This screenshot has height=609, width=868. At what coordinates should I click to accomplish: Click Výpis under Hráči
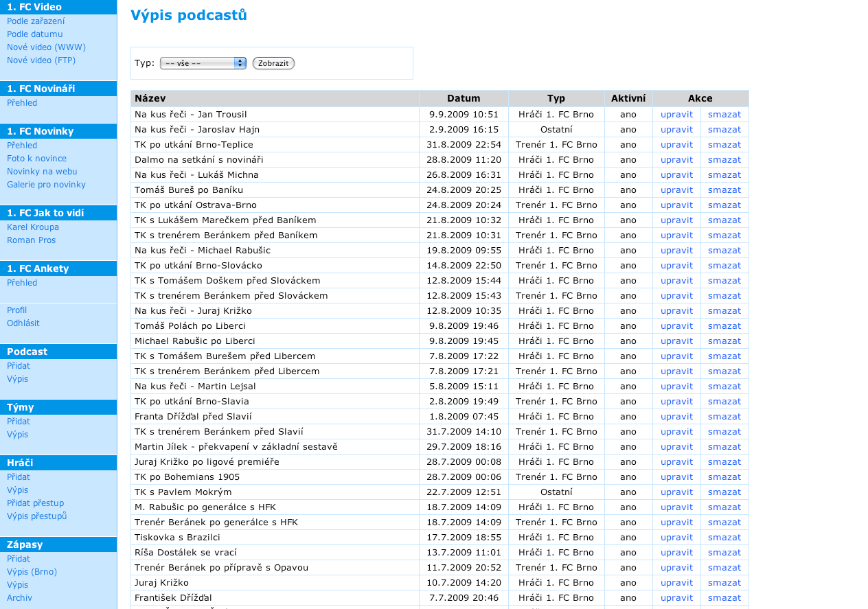18,490
